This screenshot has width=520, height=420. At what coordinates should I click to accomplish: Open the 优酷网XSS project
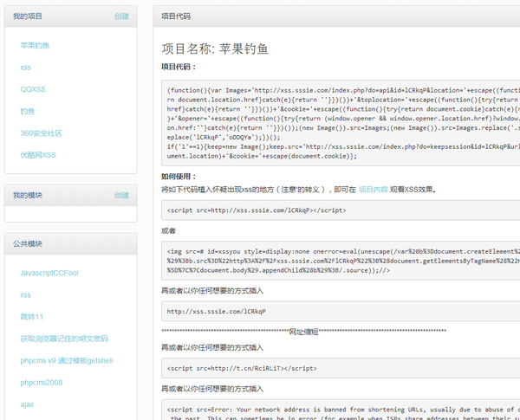[x=38, y=155]
